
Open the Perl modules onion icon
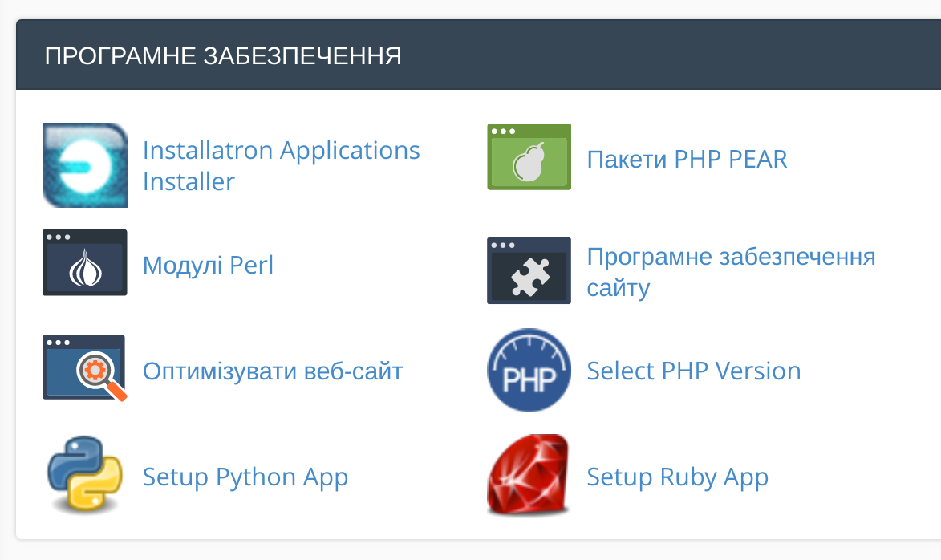(x=84, y=262)
